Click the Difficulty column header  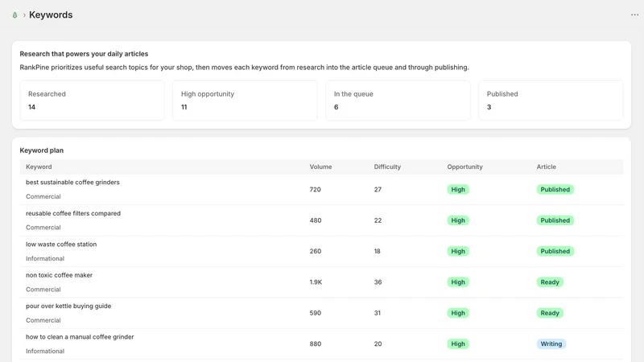(x=387, y=167)
